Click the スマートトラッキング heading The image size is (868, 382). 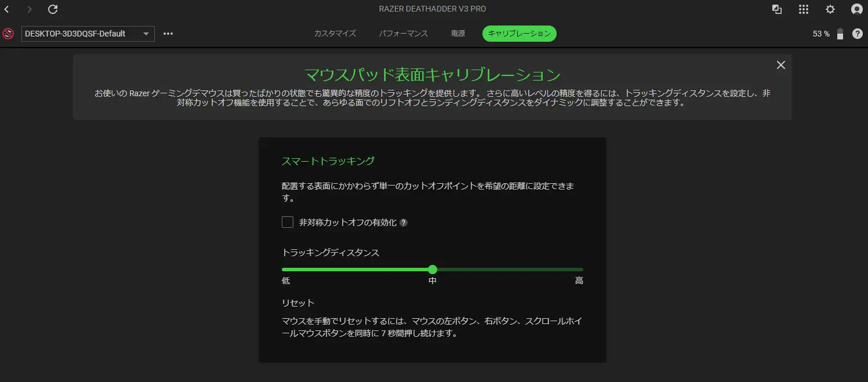click(x=328, y=161)
